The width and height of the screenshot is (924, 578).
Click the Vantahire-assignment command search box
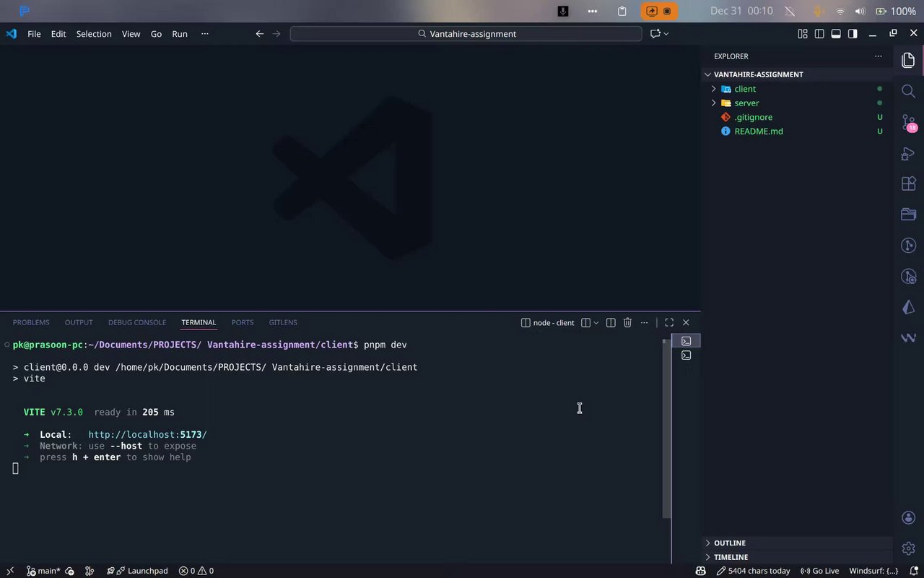[x=466, y=34]
